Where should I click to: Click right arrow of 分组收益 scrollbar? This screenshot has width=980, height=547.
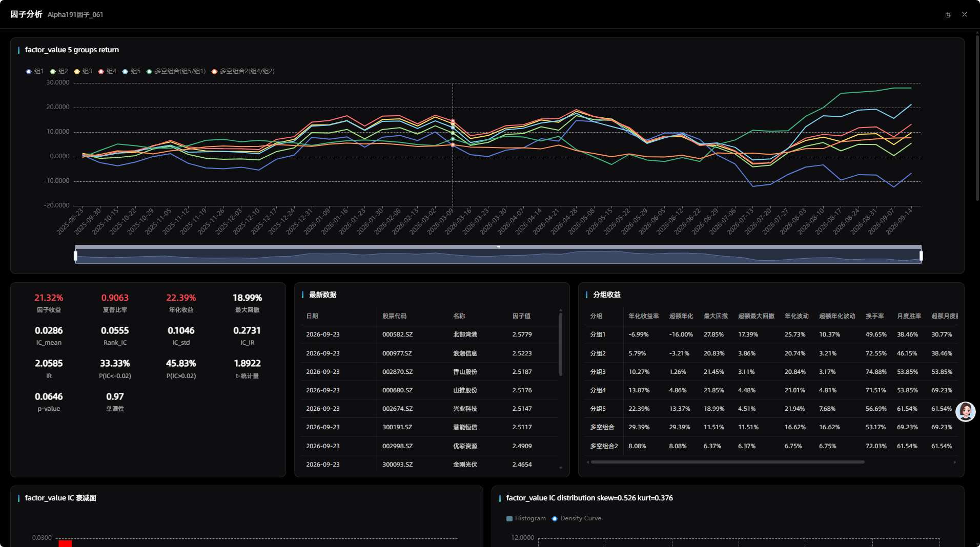(954, 462)
